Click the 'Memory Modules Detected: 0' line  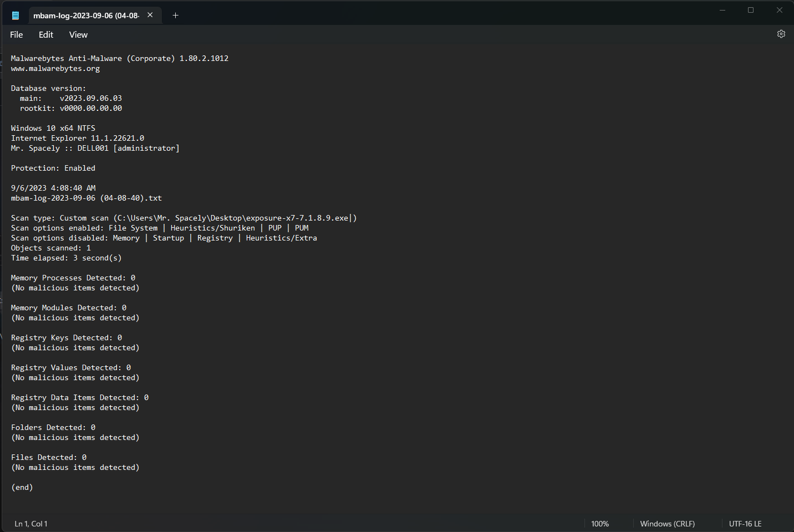pyautogui.click(x=69, y=308)
